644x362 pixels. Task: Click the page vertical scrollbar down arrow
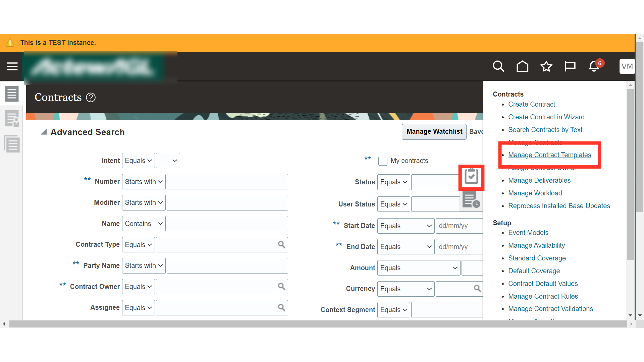(640, 315)
